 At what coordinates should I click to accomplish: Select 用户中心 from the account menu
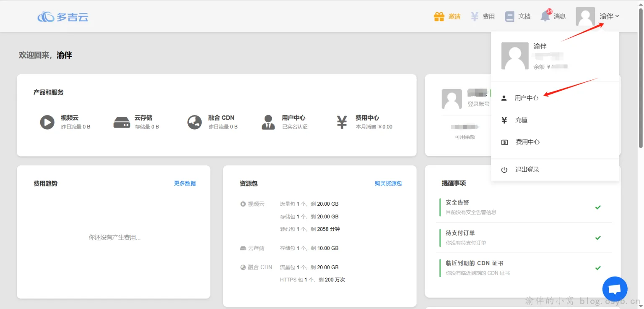click(x=527, y=98)
